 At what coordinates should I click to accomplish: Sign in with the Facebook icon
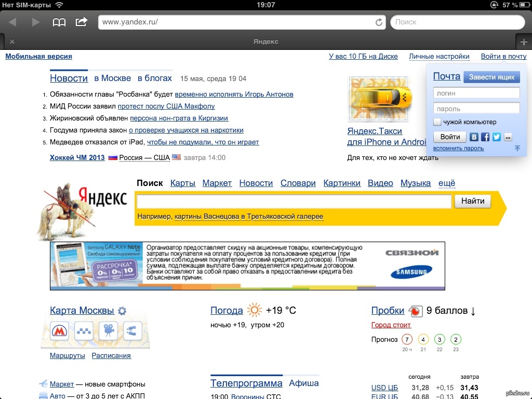[485, 137]
